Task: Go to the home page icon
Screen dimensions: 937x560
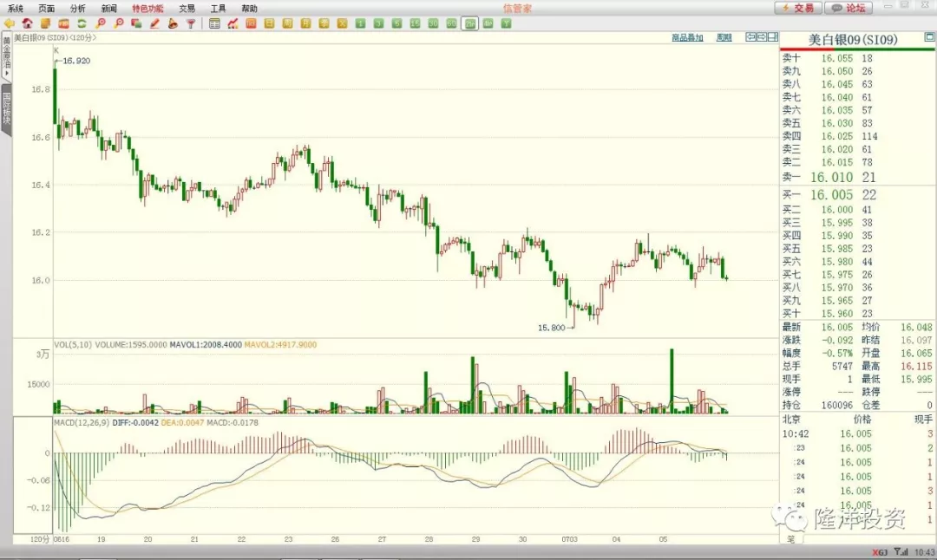Action: pos(27,23)
